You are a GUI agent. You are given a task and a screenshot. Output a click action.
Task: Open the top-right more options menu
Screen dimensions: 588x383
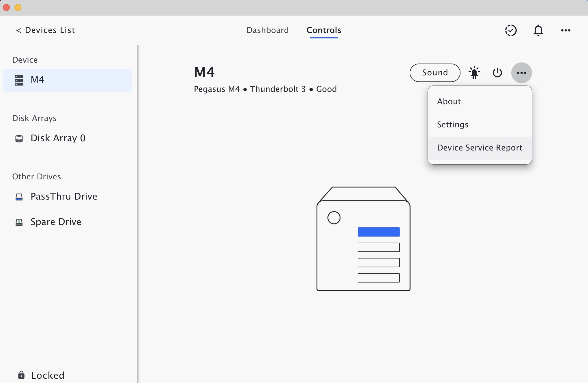565,30
